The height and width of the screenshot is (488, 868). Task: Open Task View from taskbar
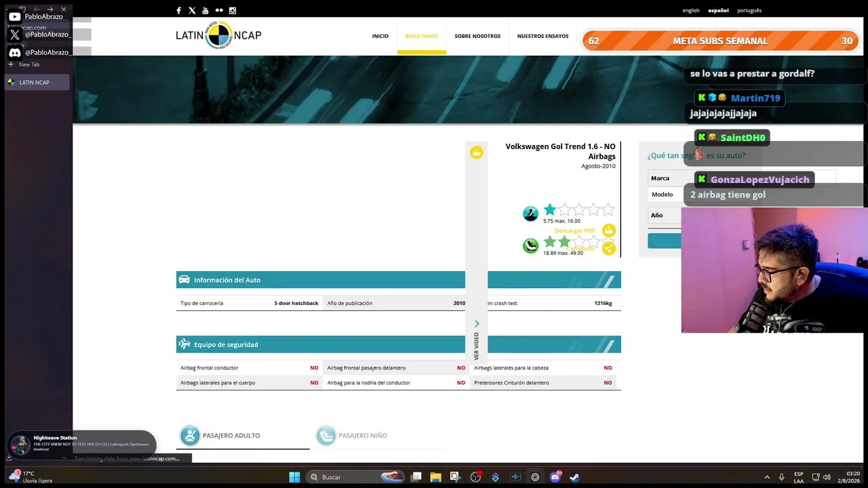416,477
